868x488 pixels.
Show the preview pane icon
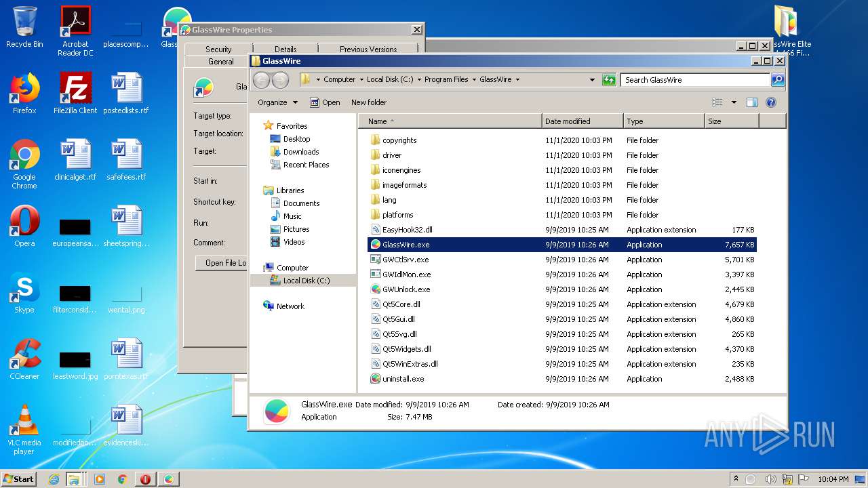(751, 102)
